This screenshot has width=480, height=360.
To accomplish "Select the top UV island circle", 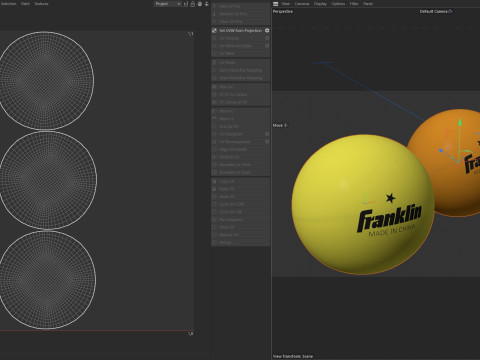I will 46,80.
